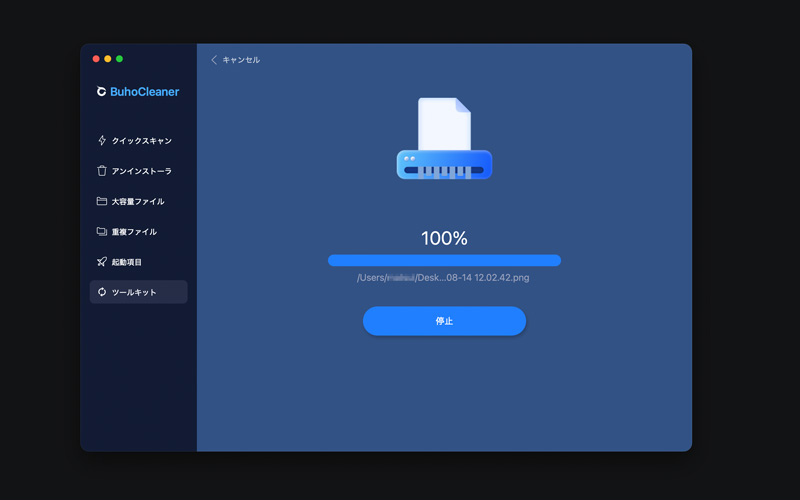800x500 pixels.
Task: Go to 起動項目 section
Action: pyautogui.click(x=139, y=262)
